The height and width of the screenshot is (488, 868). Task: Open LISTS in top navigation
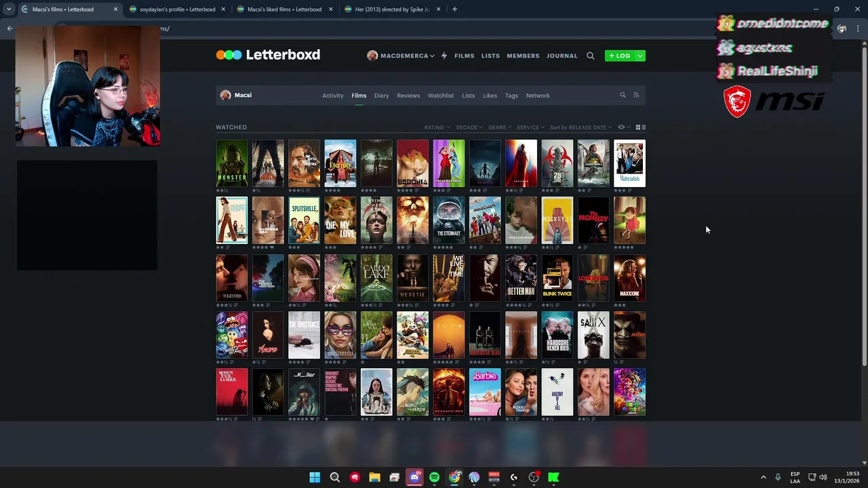pos(490,56)
